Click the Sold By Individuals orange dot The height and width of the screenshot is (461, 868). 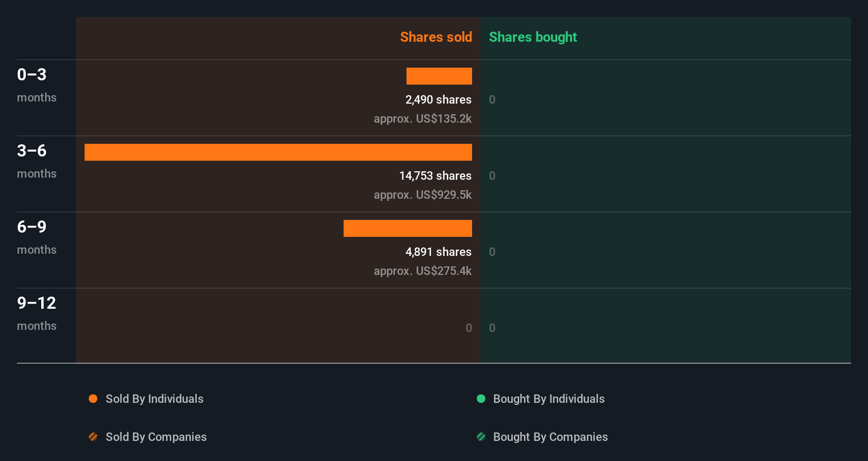coord(93,399)
